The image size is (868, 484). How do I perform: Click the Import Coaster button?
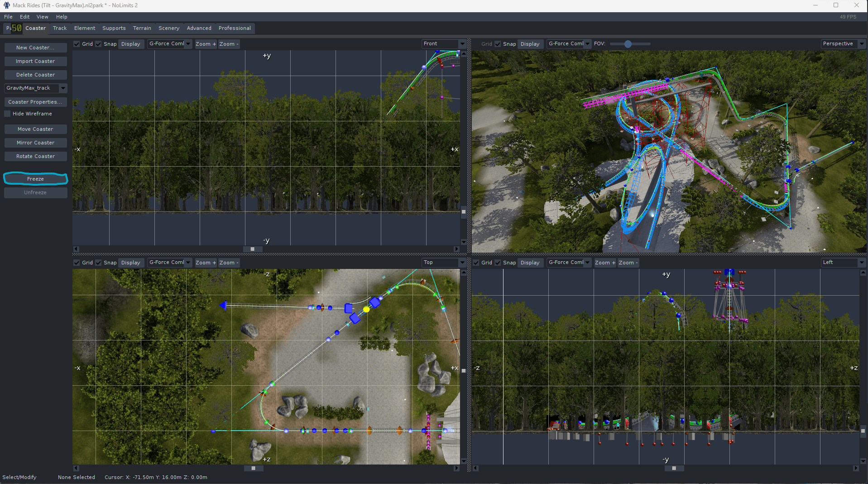pos(35,61)
